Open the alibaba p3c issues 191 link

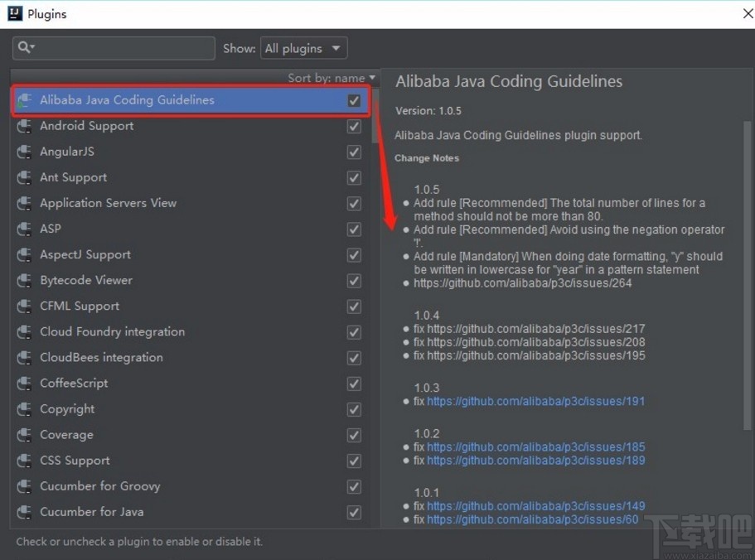[x=535, y=401]
